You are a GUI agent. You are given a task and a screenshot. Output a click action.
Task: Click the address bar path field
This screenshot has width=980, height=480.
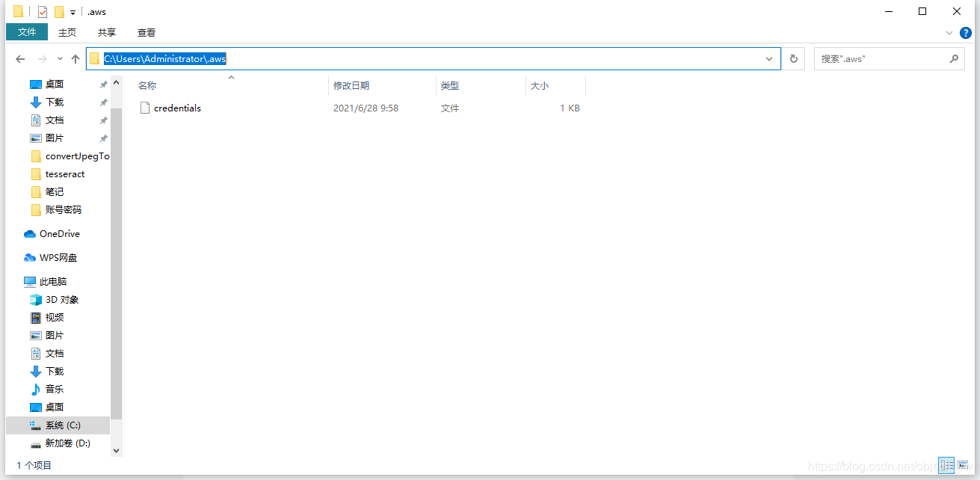pyautogui.click(x=433, y=58)
